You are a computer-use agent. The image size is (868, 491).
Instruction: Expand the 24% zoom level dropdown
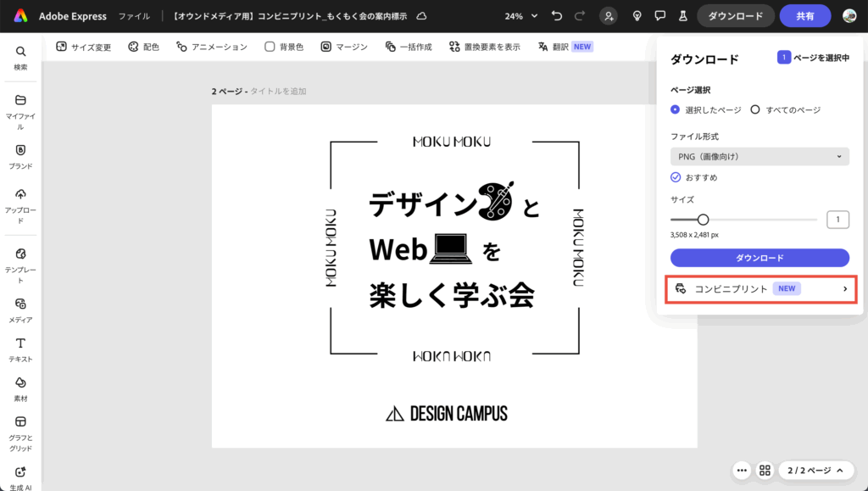521,16
